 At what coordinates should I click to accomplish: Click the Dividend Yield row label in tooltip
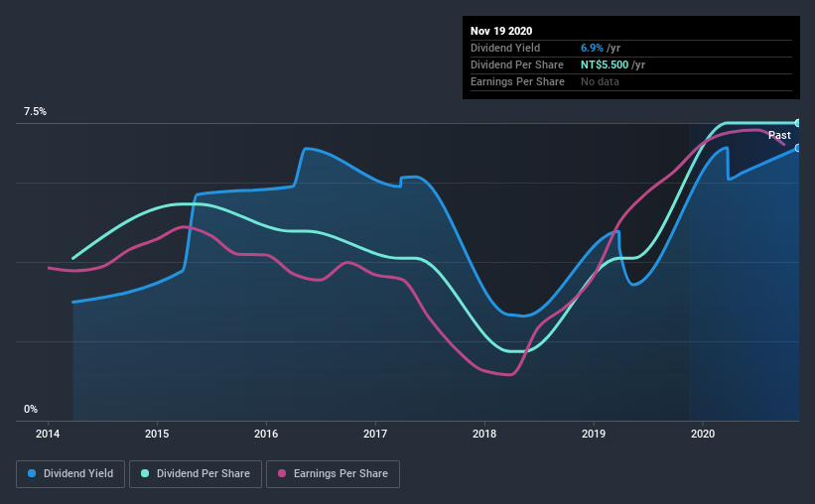pyautogui.click(x=505, y=48)
